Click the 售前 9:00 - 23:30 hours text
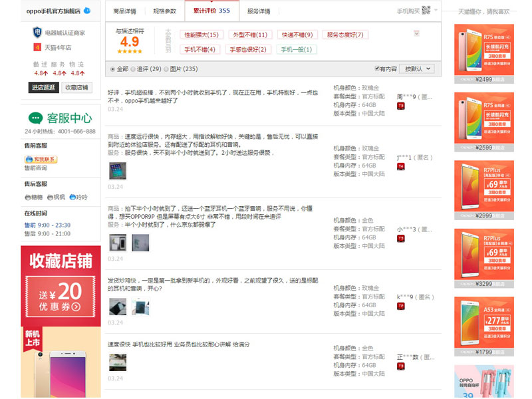 tap(47, 225)
